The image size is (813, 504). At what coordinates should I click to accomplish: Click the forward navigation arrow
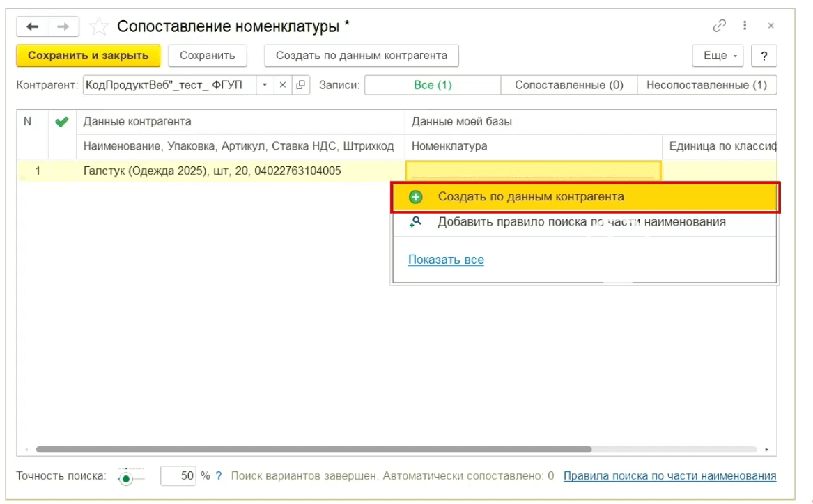[x=63, y=26]
